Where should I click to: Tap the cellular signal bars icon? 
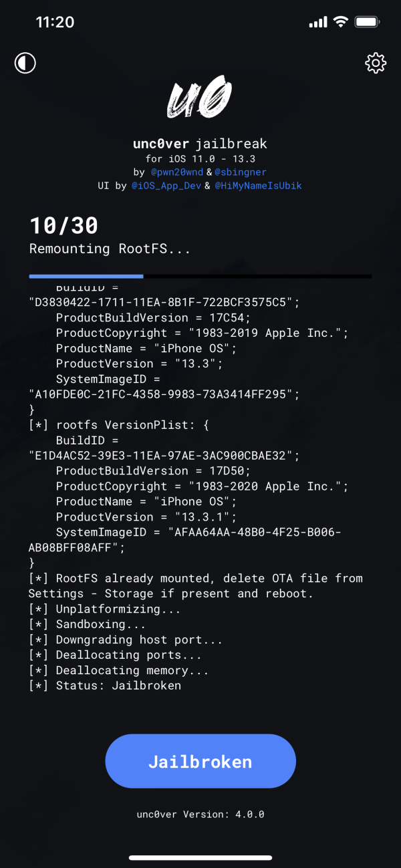point(318,22)
